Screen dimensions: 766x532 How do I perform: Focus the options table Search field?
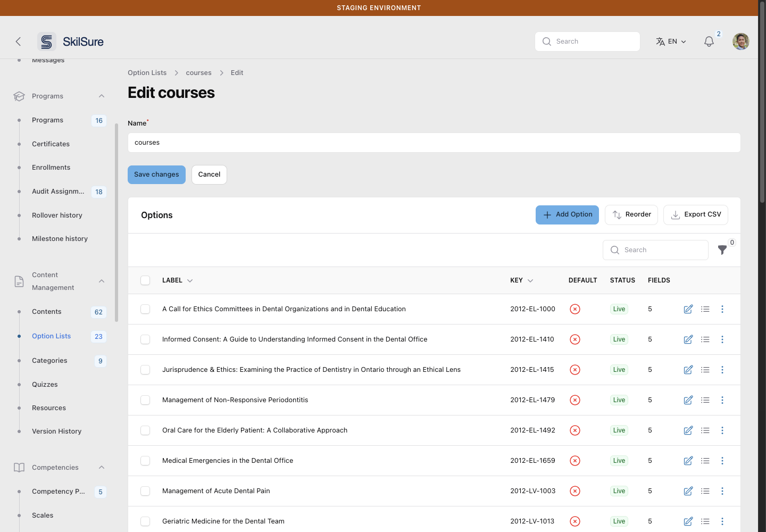[x=655, y=250]
